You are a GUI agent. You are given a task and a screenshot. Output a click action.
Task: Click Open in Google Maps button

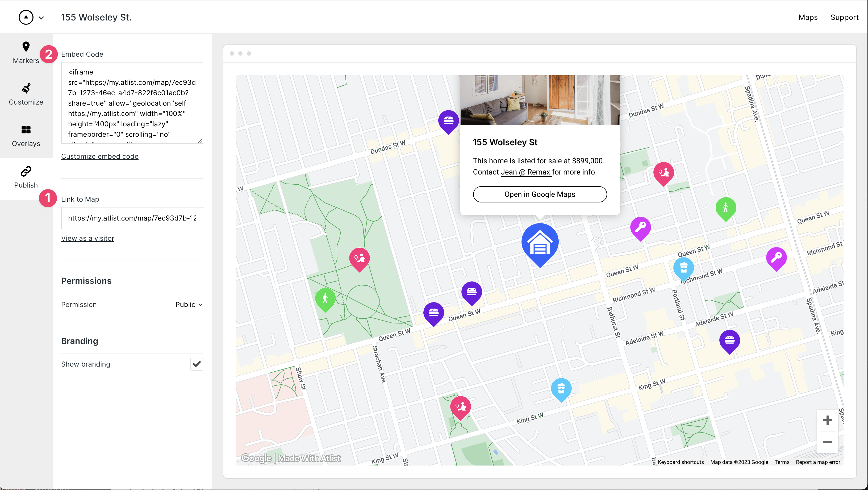pyautogui.click(x=540, y=194)
